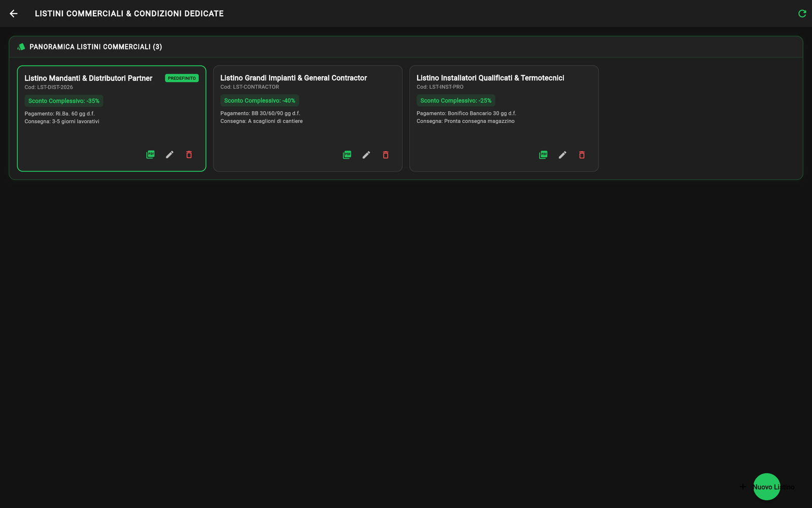Go back using the arrow icon

14,14
